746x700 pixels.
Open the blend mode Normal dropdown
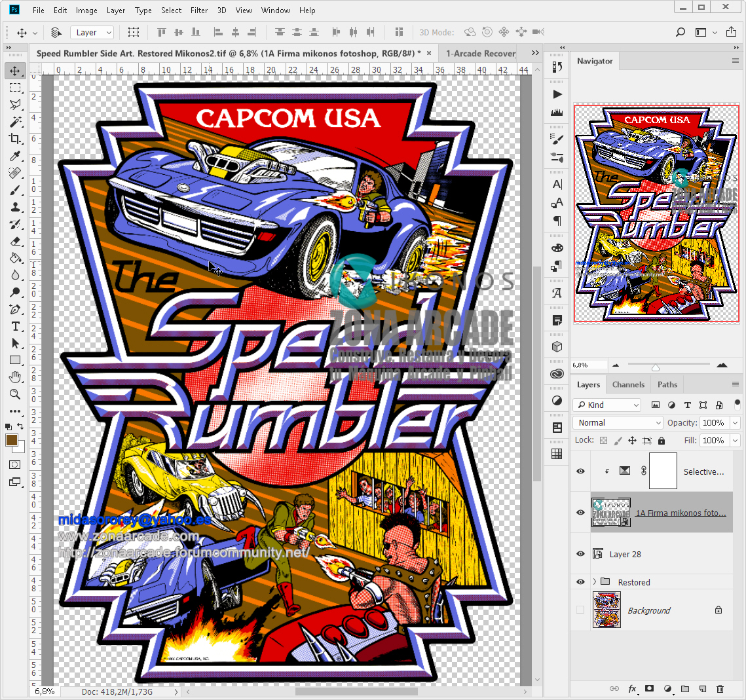tap(618, 423)
